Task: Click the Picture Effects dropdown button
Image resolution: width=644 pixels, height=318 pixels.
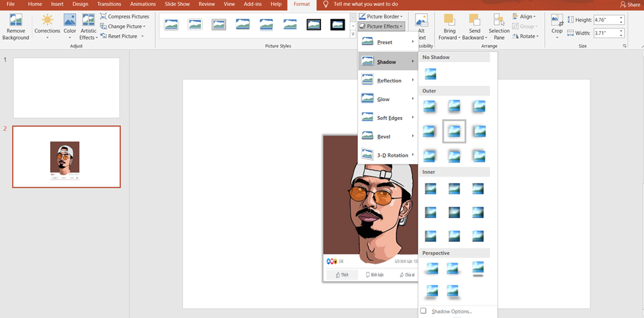Action: 382,26
